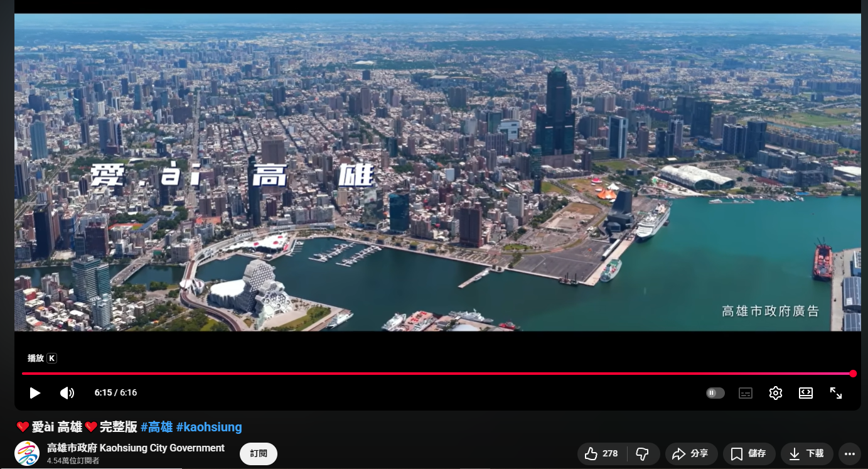
Task: Download the video via 下載 button
Action: tap(806, 453)
